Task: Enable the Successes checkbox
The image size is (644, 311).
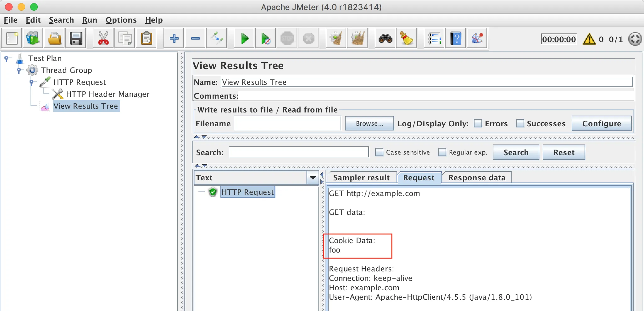Action: tap(520, 123)
